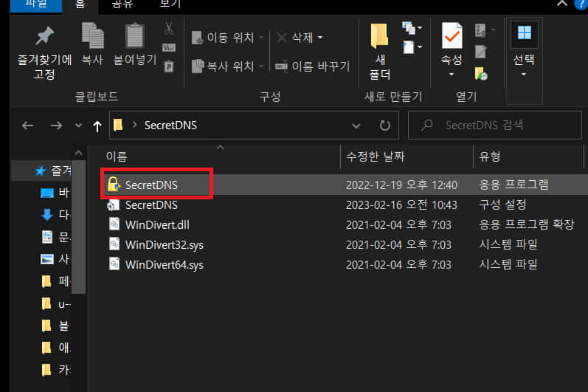
Task: Open the Documents item in sidebar
Action: point(55,237)
